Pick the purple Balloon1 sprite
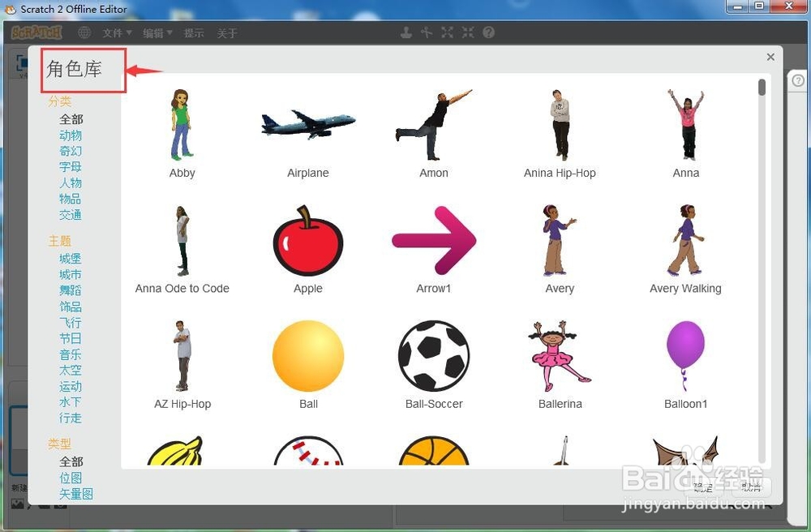Image resolution: width=811 pixels, height=532 pixels. (x=686, y=356)
